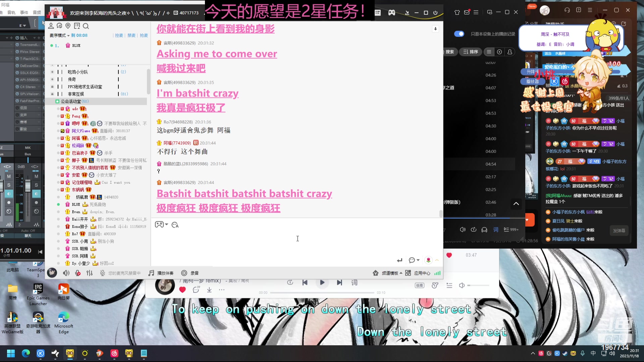This screenshot has width=644, height=362.
Task: Click user avatar in YY bottom bar
Action: point(52,273)
